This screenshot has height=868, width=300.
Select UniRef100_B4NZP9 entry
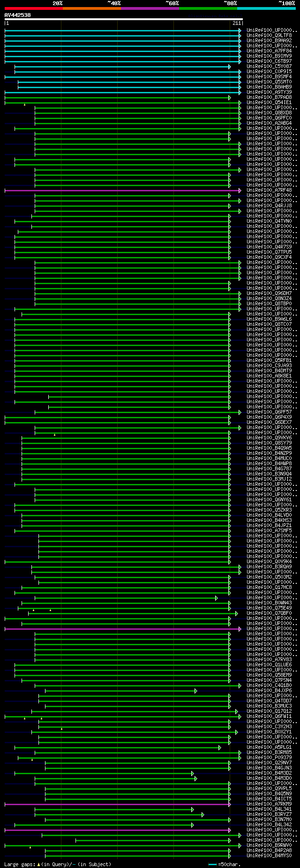(269, 453)
